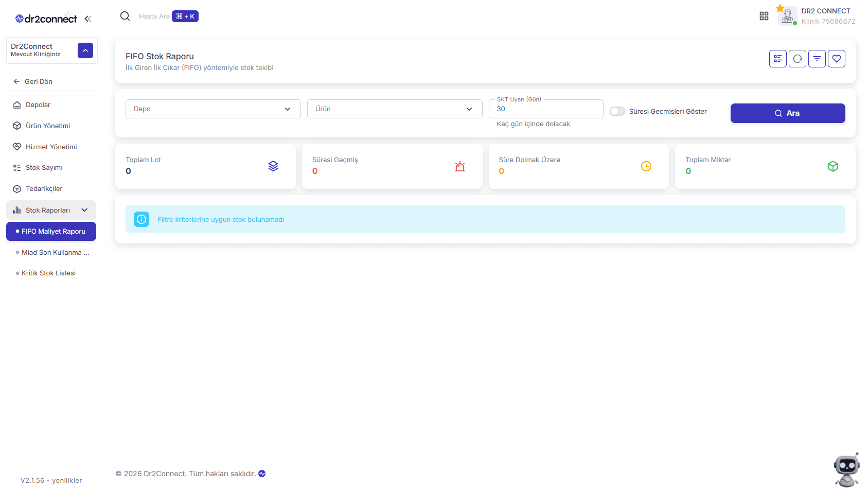The height and width of the screenshot is (489, 868).
Task: Select FIFO Maliyet Raporu
Action: tap(51, 231)
